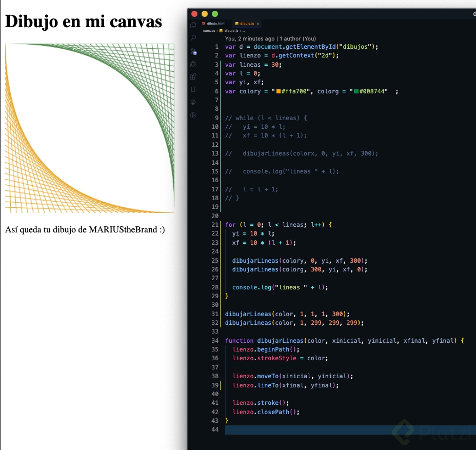Switch to the dibujo.html tab
The image size is (476, 450).
(x=214, y=24)
